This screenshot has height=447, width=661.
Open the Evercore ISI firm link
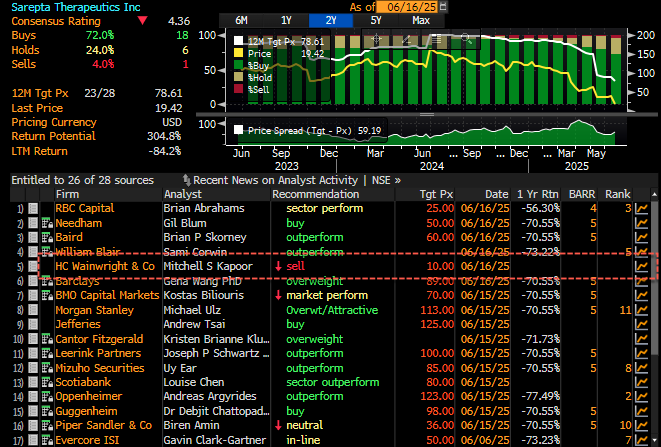tap(87, 440)
